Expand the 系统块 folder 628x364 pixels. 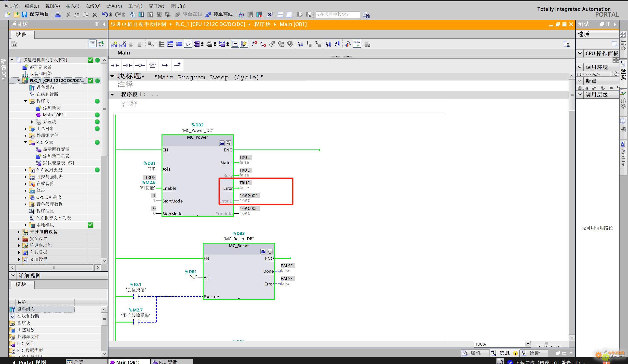[32, 122]
